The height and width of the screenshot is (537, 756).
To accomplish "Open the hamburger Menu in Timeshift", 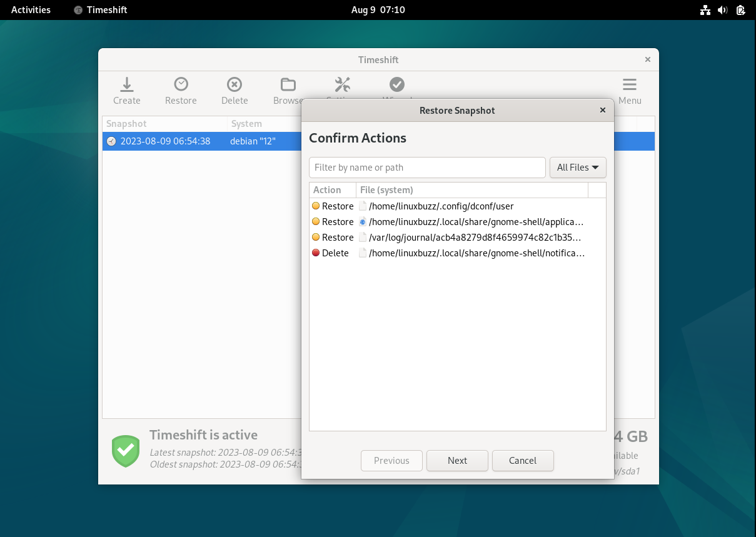I will point(630,84).
